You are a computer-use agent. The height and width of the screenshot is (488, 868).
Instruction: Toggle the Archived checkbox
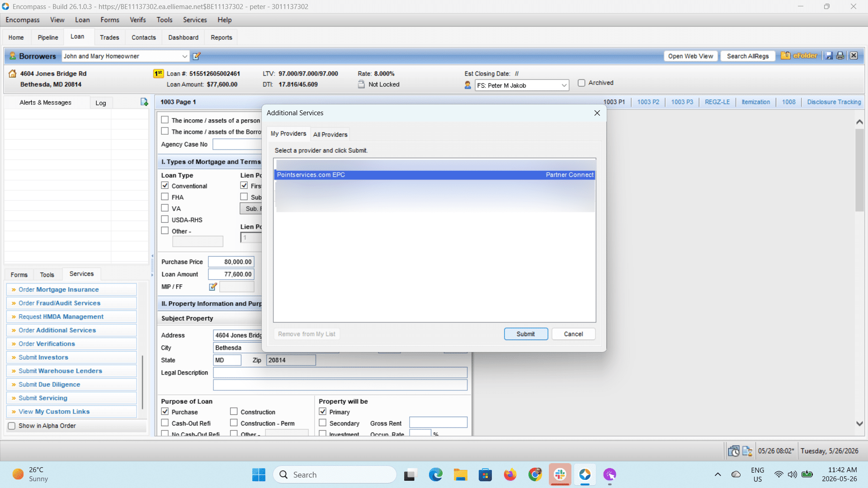tap(581, 83)
